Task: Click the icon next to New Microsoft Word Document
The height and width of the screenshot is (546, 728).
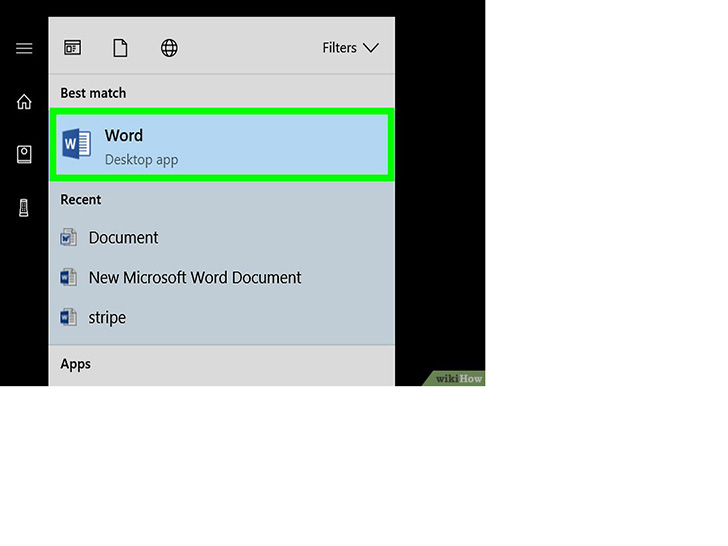Action: click(68, 278)
